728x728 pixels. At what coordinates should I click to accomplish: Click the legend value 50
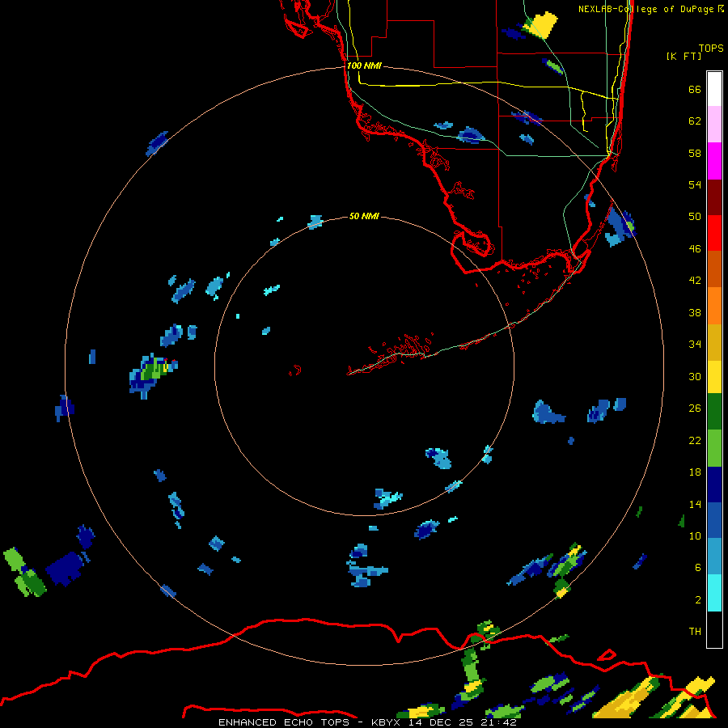(695, 217)
